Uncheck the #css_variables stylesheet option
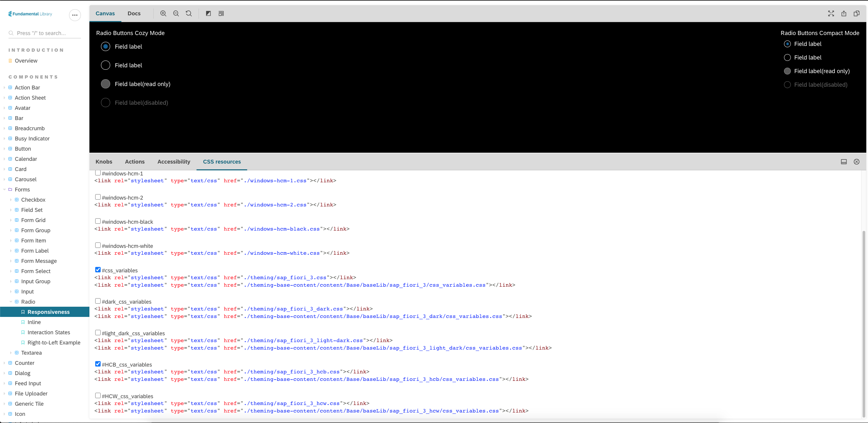 coord(98,269)
